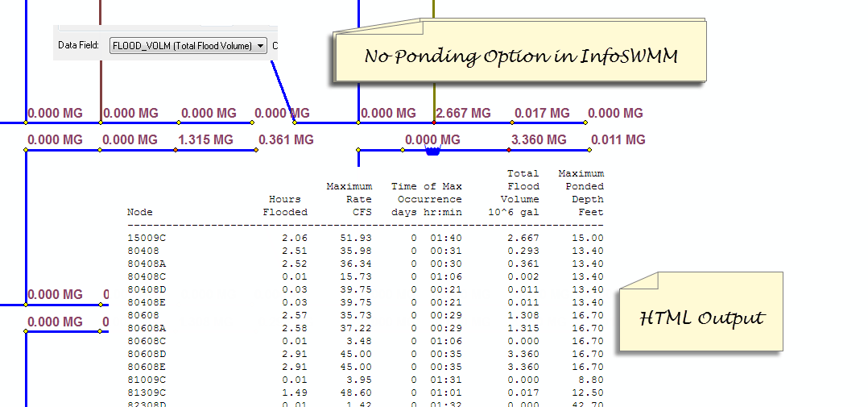Viewport: 868px width, 407px height.
Task: Click the 'Feet' ponded depth header
Action: click(591, 212)
